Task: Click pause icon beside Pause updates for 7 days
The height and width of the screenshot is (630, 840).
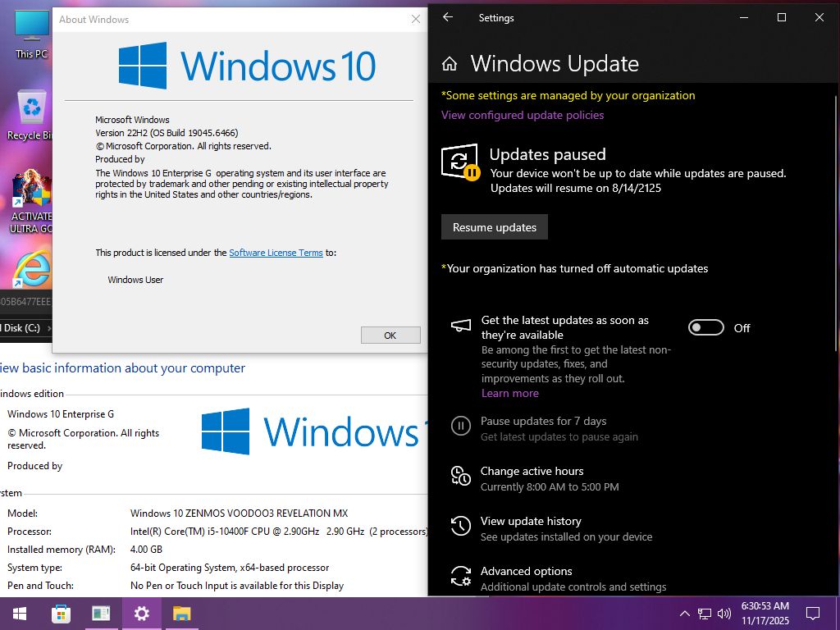Action: point(461,427)
